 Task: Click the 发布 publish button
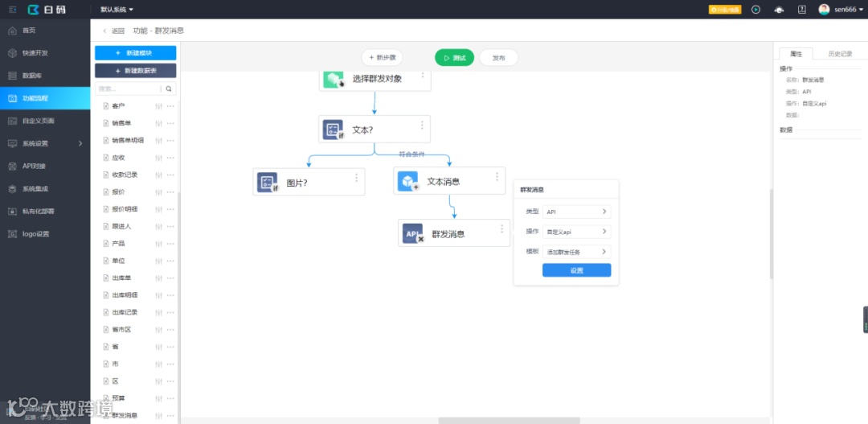[x=499, y=57]
